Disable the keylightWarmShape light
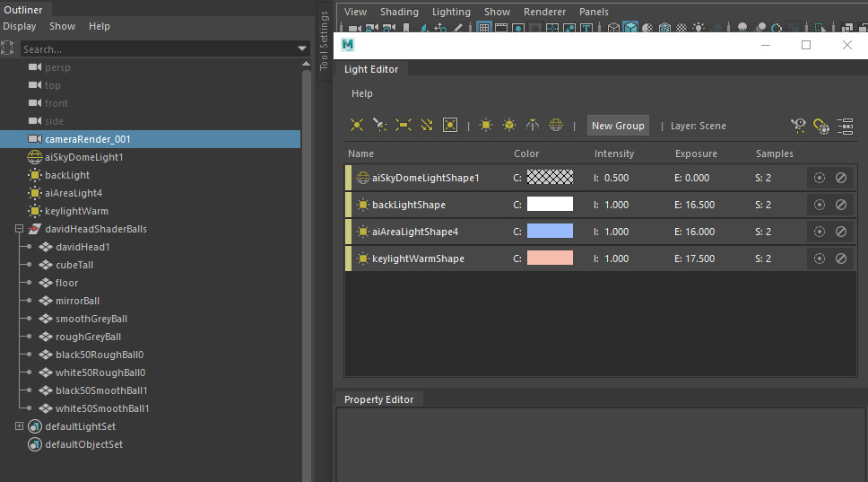 coord(841,259)
